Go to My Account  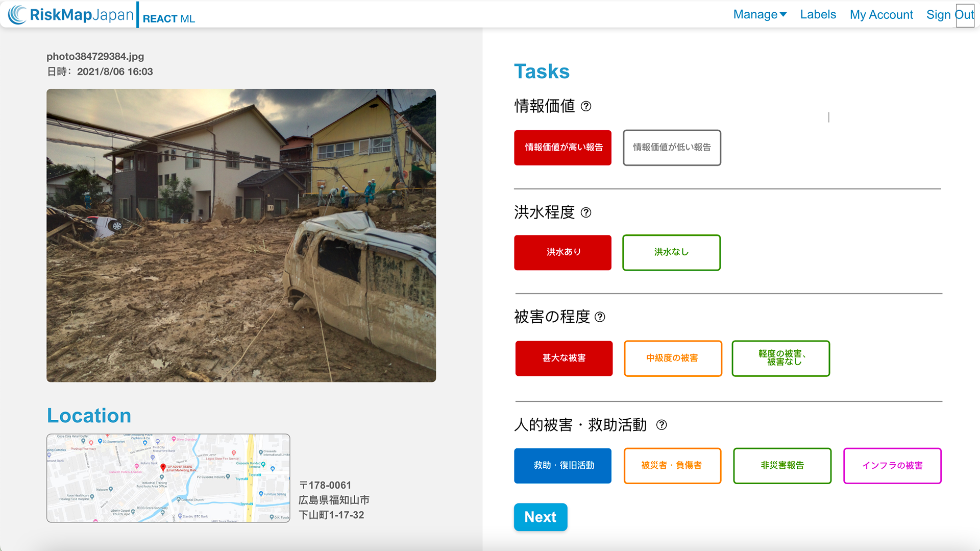[881, 14]
